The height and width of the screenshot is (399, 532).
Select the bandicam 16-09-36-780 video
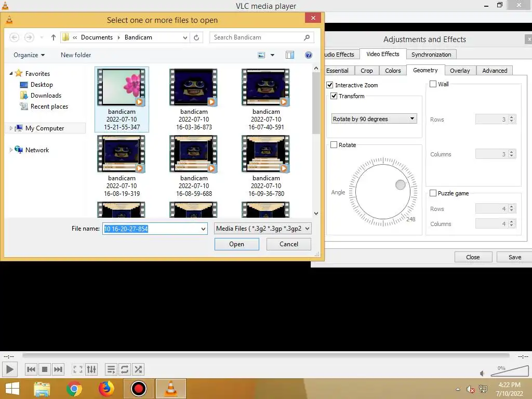click(266, 166)
